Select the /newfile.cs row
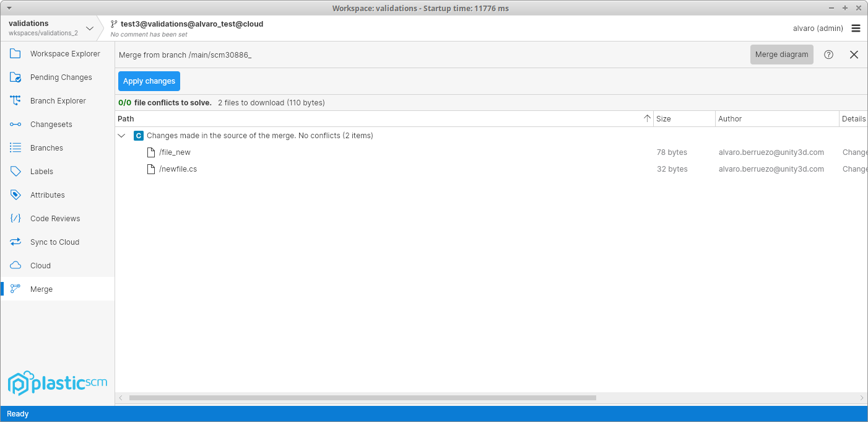 pos(178,169)
